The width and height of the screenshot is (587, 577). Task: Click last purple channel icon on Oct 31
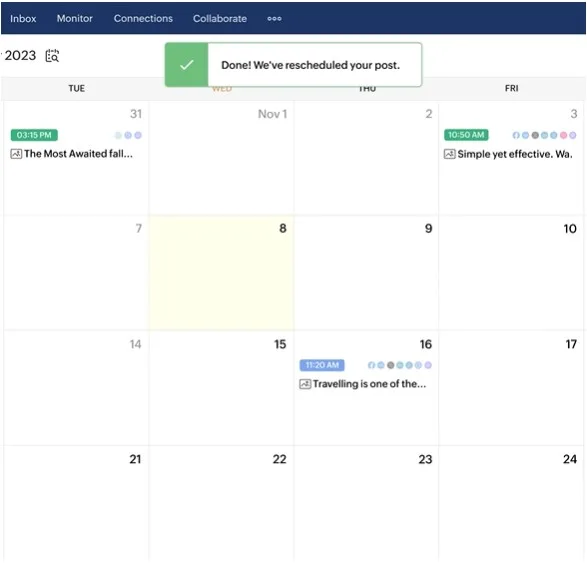[138, 135]
